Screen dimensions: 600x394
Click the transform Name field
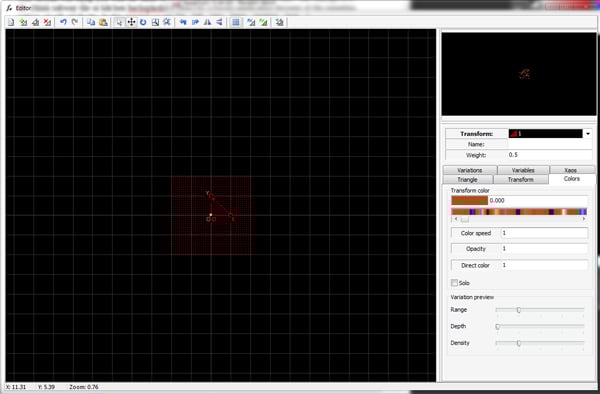550,144
